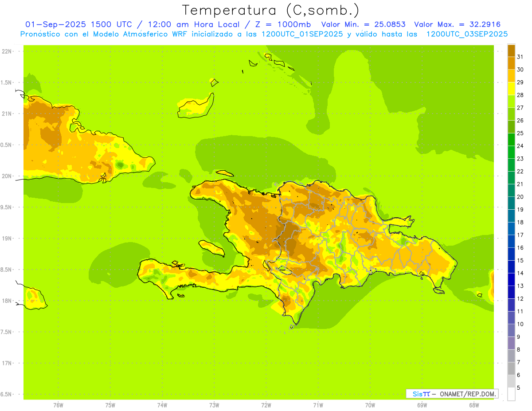Select legend band between 16 and 17

coord(511,241)
